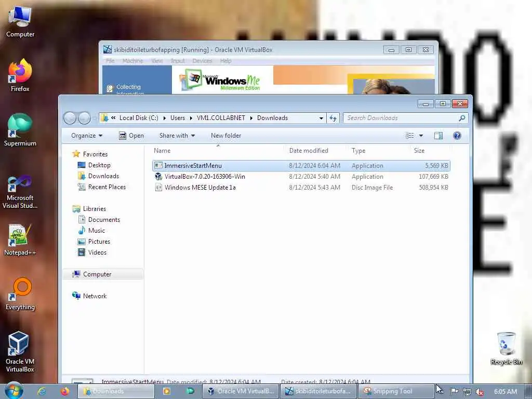
Task: Switch to Oracle VM VirtualBox Manager taskbar button
Action: 241,391
